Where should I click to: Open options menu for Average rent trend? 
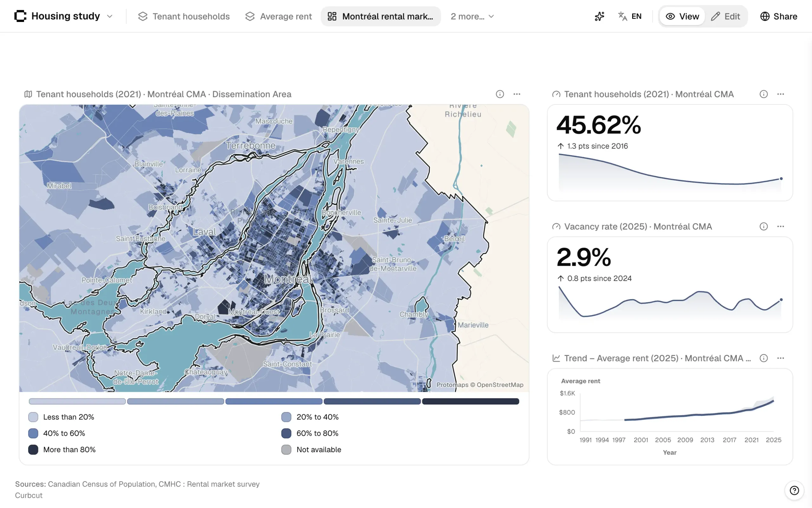coord(781,358)
